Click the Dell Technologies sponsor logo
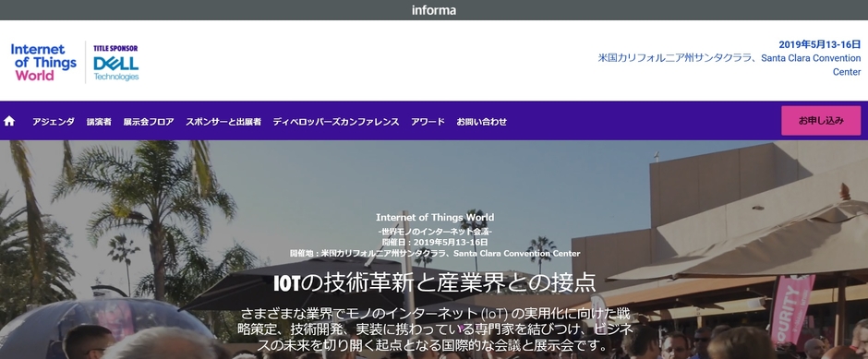Viewport: 868px width, 359px height. pyautogui.click(x=115, y=68)
